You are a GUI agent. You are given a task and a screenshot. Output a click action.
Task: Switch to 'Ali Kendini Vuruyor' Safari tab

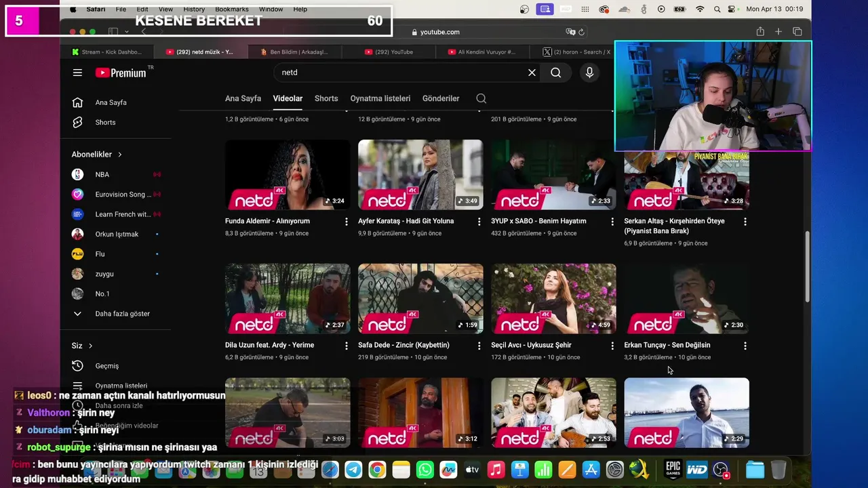482,52
